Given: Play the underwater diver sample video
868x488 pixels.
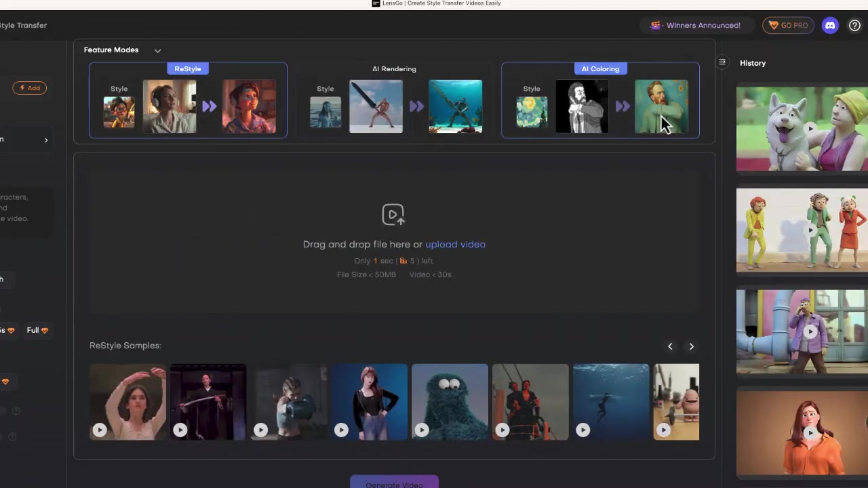Looking at the screenshot, I should [583, 430].
